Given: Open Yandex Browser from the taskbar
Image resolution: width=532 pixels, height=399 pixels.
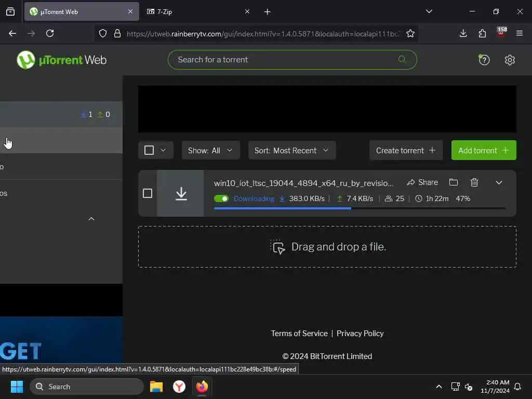Looking at the screenshot, I should (179, 387).
